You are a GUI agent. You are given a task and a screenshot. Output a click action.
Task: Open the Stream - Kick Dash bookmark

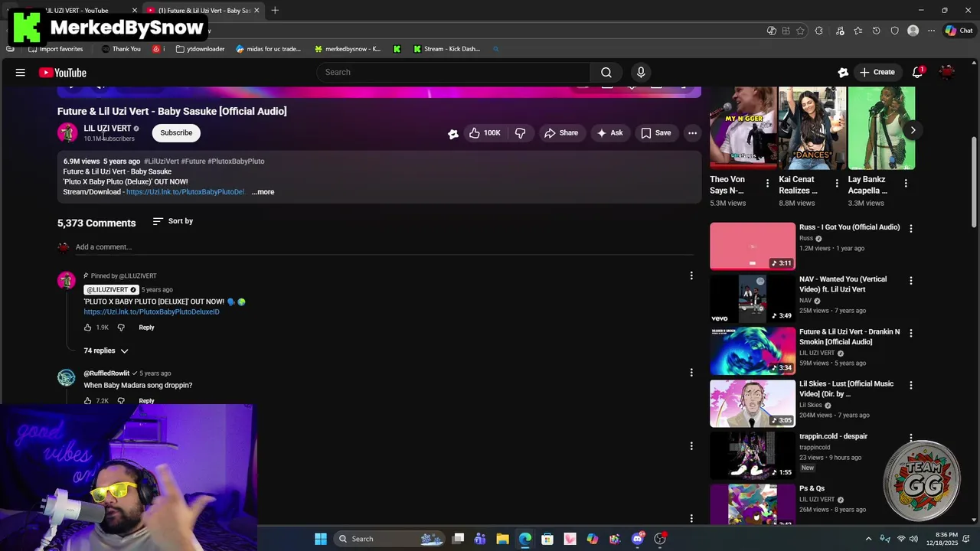tap(446, 49)
